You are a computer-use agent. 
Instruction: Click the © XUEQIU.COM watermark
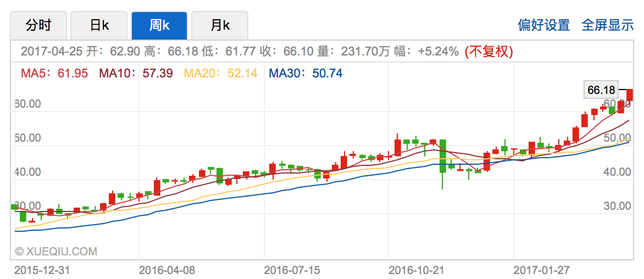[x=56, y=252]
